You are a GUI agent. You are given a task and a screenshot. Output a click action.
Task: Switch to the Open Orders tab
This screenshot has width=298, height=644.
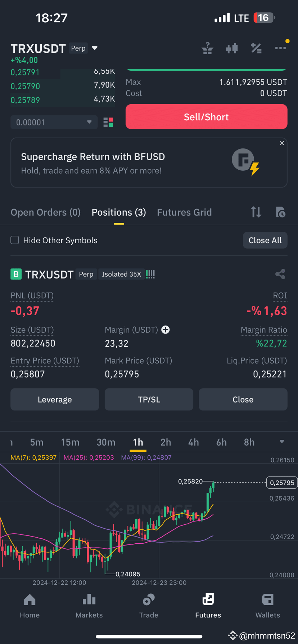coord(45,212)
